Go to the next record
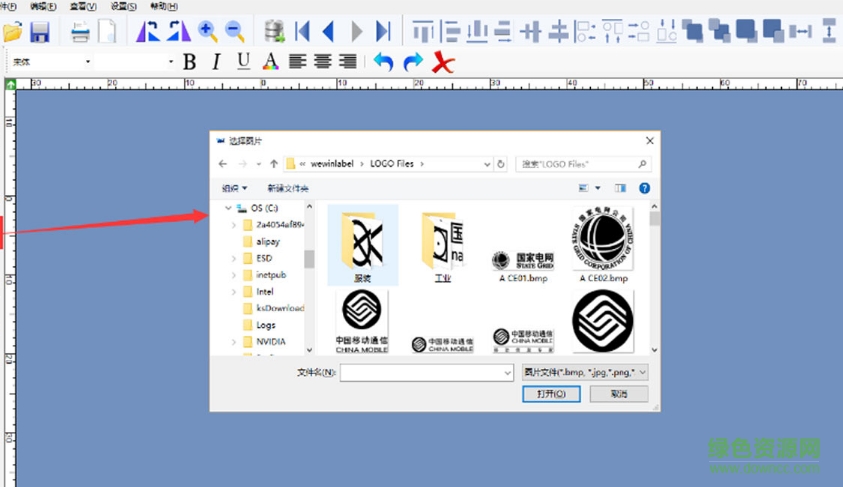Image resolution: width=843 pixels, height=487 pixels. (356, 31)
